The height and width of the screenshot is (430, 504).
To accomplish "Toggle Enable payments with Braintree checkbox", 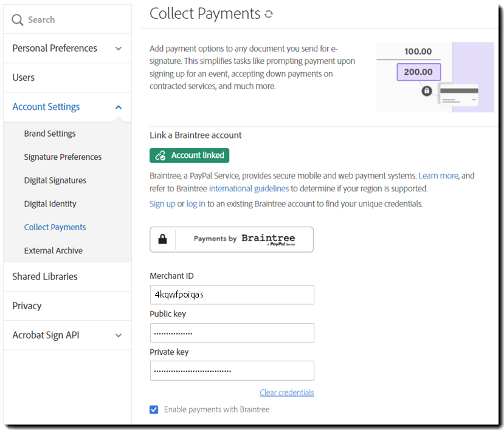I will pyautogui.click(x=154, y=409).
